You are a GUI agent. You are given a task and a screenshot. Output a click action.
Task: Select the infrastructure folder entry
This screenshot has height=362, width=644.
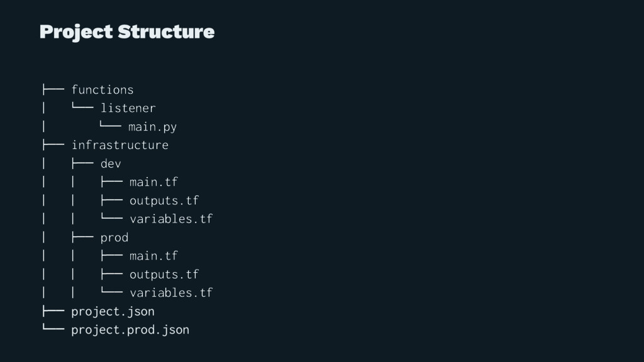[120, 145]
